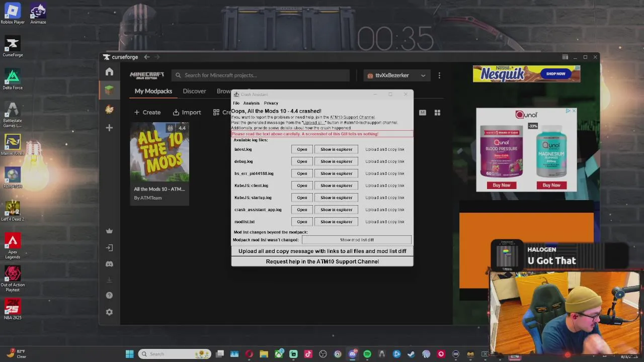Click the Windows Start button
The image size is (644, 362).
pyautogui.click(x=129, y=354)
